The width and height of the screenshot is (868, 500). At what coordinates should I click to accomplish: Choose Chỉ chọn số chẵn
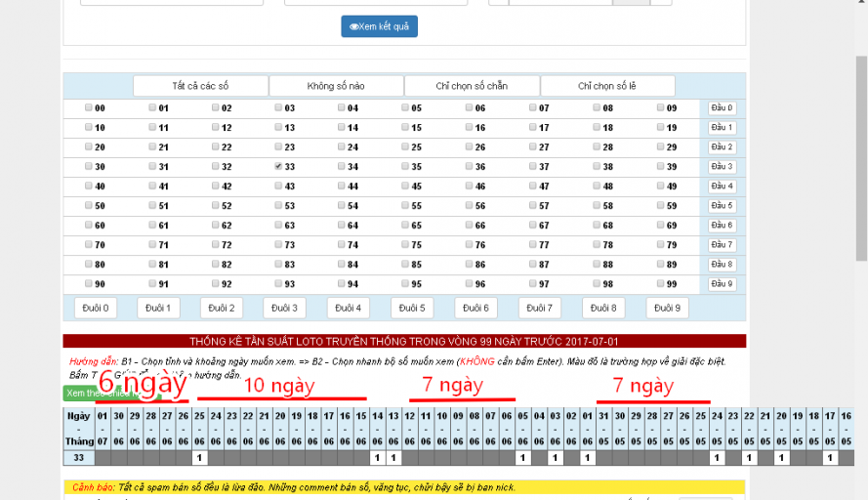[x=472, y=86]
